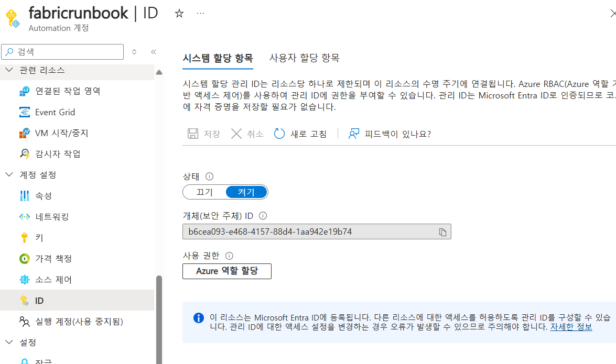Image resolution: width=616 pixels, height=364 pixels.
Task: Click the 키 key icon
Action: (x=24, y=238)
